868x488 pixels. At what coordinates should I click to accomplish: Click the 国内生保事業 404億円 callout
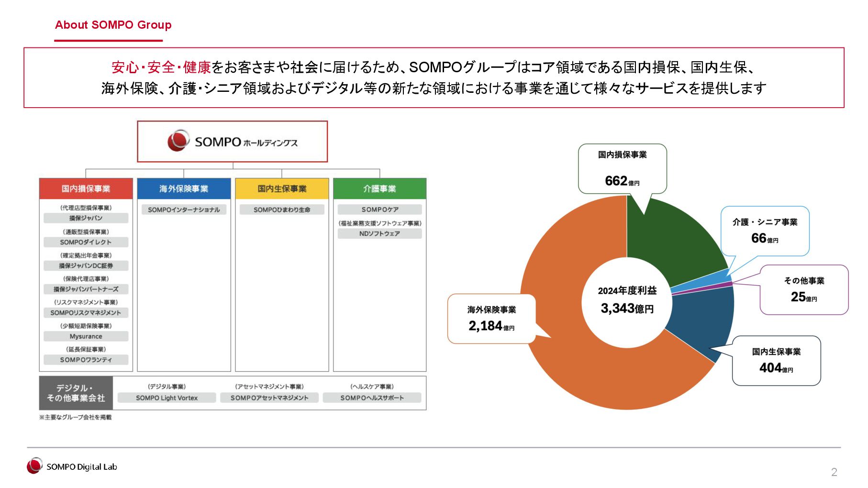[776, 360]
